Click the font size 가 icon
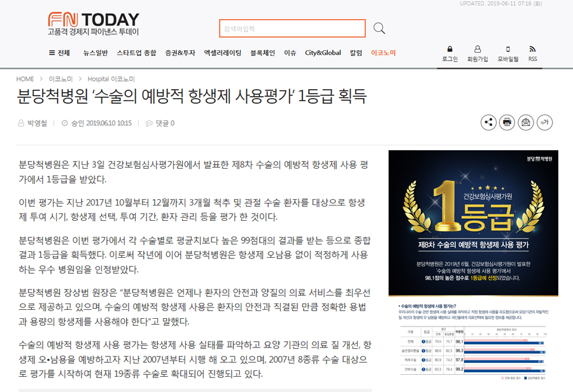573x392 pixels. (544, 122)
